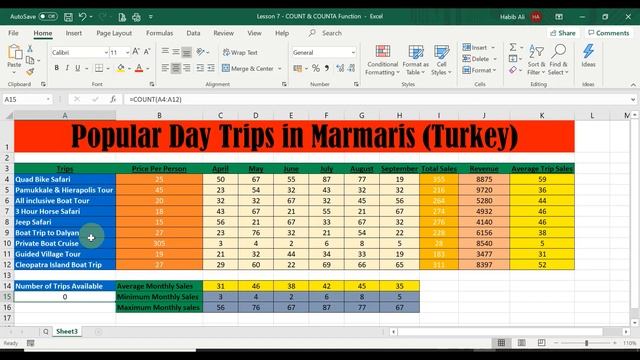Open Conditional Formatting menu
Viewport: 640px width, 360px height.
pos(382,60)
